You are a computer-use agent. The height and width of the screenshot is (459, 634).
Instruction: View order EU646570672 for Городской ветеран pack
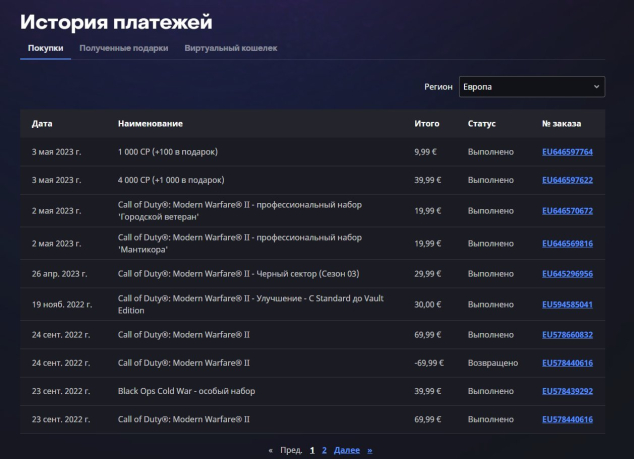pos(567,211)
